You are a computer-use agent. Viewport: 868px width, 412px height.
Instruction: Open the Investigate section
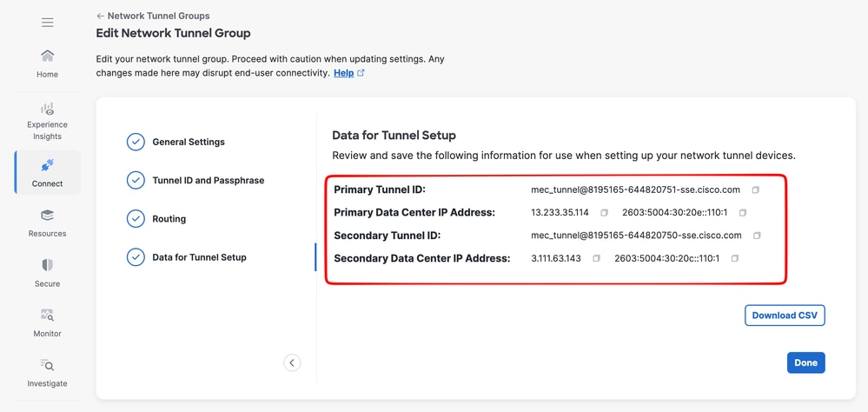pyautogui.click(x=48, y=372)
